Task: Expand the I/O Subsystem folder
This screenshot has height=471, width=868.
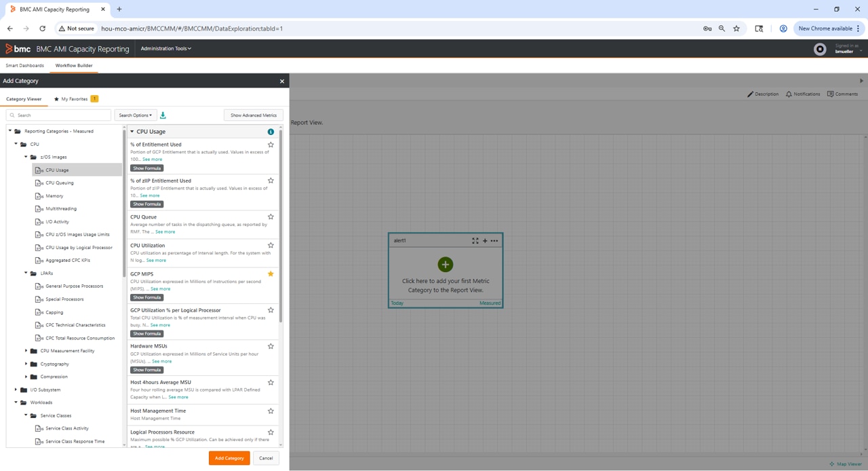Action: coord(16,390)
